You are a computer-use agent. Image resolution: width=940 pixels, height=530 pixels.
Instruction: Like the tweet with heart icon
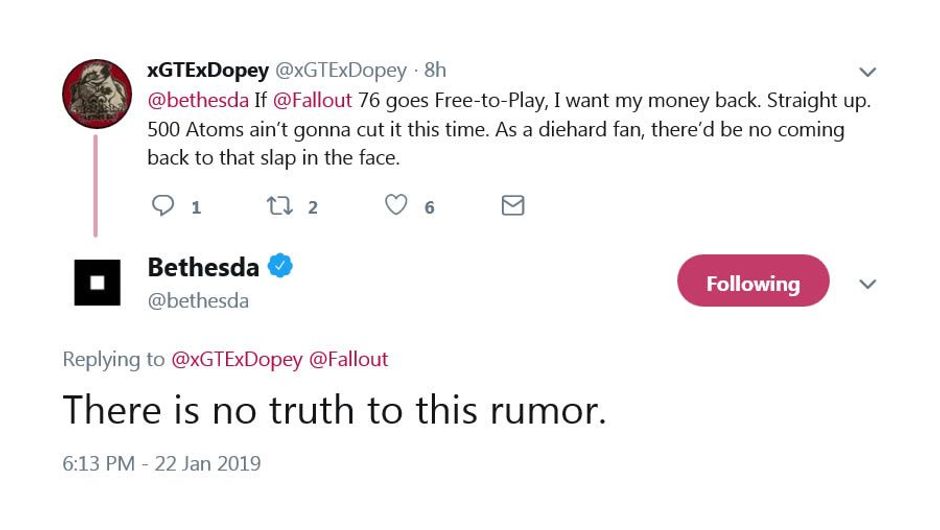(x=397, y=206)
